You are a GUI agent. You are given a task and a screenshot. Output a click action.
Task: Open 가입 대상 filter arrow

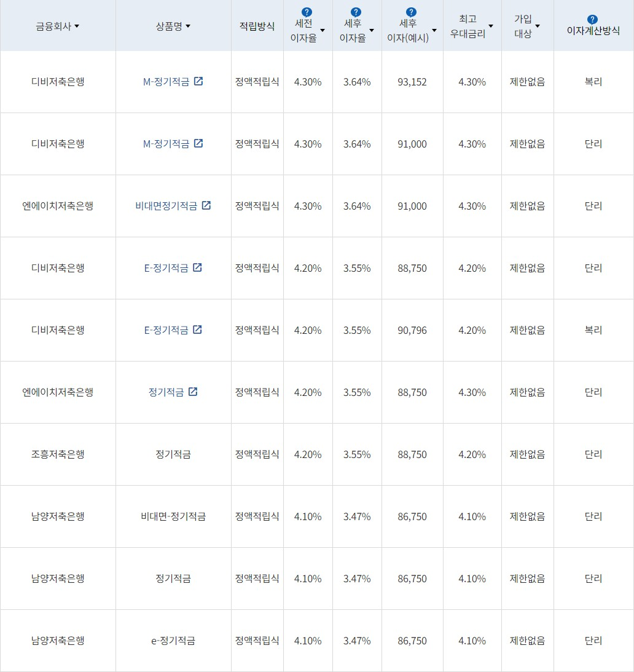click(538, 26)
